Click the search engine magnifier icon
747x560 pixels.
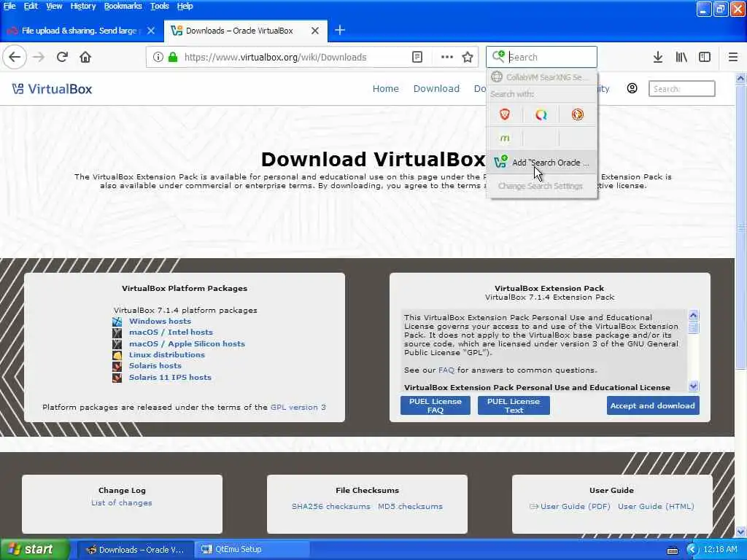[x=498, y=56]
